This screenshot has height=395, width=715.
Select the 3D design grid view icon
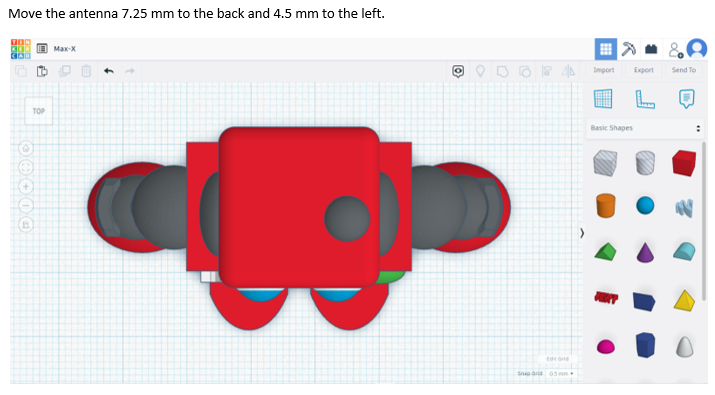point(606,49)
